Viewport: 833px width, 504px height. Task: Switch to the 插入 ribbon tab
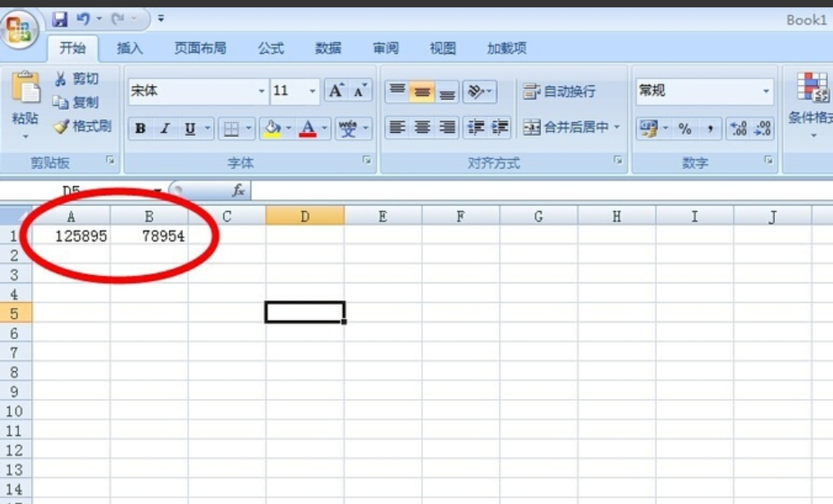[x=130, y=48]
